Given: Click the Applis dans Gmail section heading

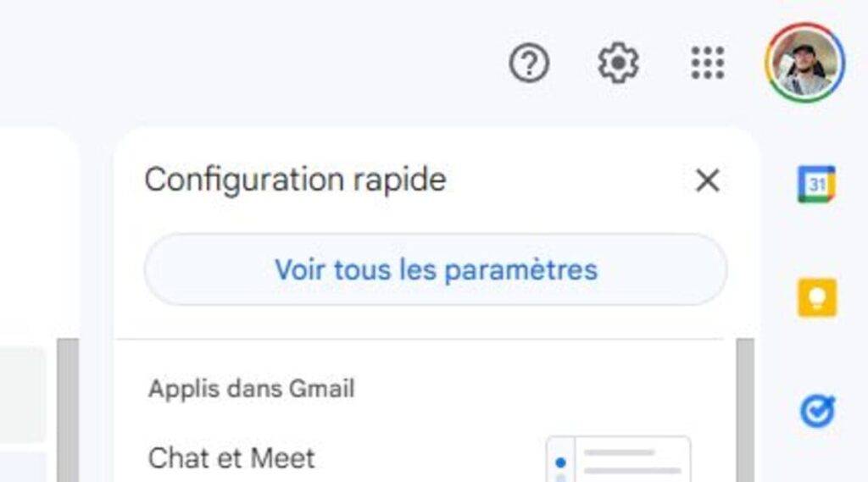Looking at the screenshot, I should tap(252, 389).
